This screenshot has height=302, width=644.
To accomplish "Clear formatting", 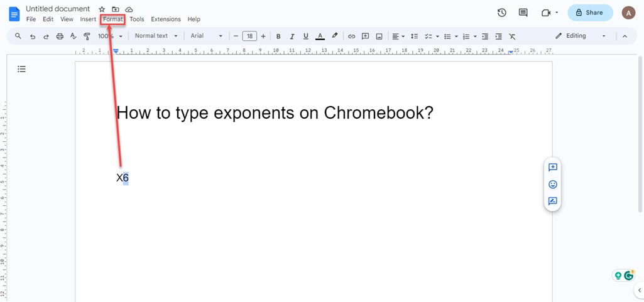I will 512,36.
